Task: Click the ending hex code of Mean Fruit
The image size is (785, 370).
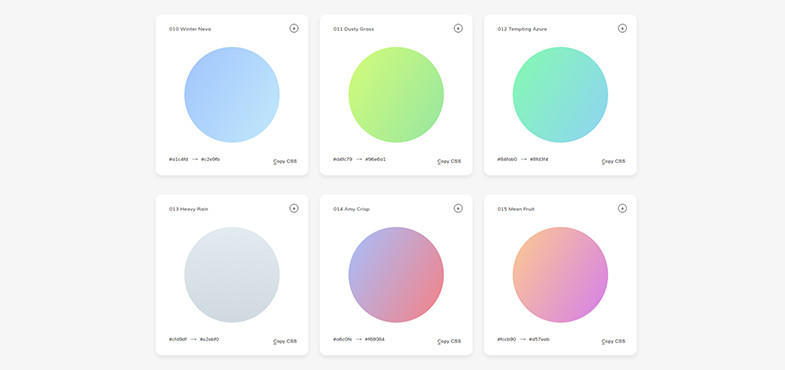Action: pyautogui.click(x=539, y=339)
